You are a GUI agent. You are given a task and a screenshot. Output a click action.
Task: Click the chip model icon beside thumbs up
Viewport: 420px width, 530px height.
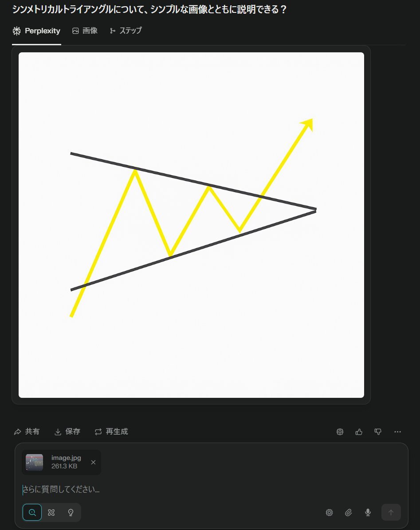(x=340, y=432)
